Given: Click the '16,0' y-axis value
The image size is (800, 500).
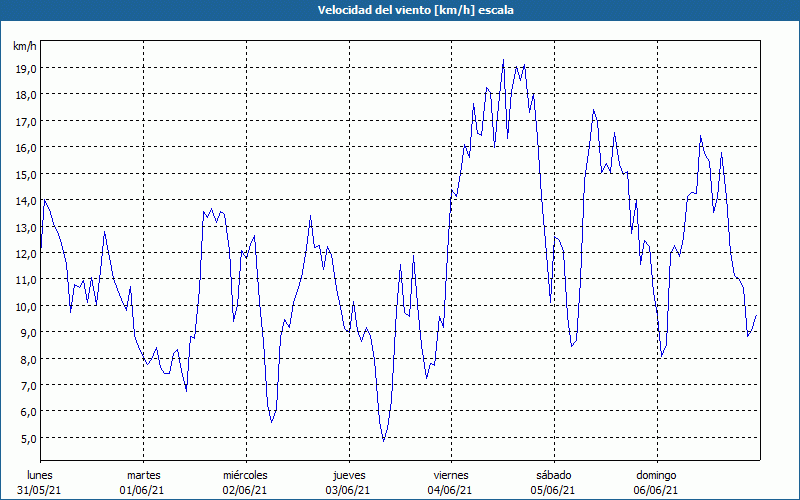Looking at the screenshot, I should 26,147.
